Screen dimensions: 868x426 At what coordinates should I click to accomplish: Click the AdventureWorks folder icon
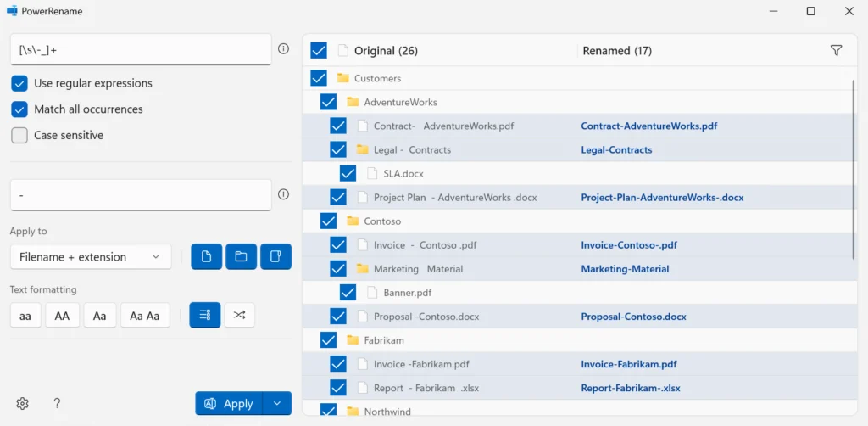pyautogui.click(x=353, y=102)
